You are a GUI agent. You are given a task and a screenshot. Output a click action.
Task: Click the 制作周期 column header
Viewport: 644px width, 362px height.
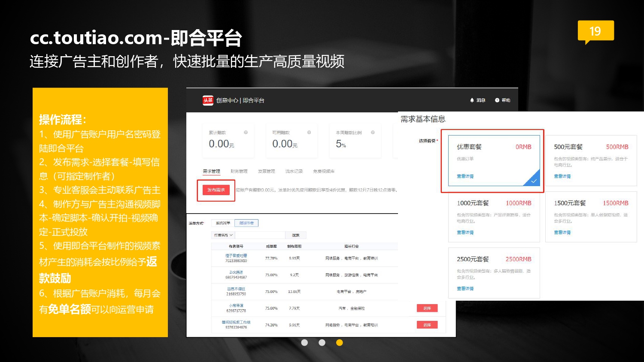point(295,246)
